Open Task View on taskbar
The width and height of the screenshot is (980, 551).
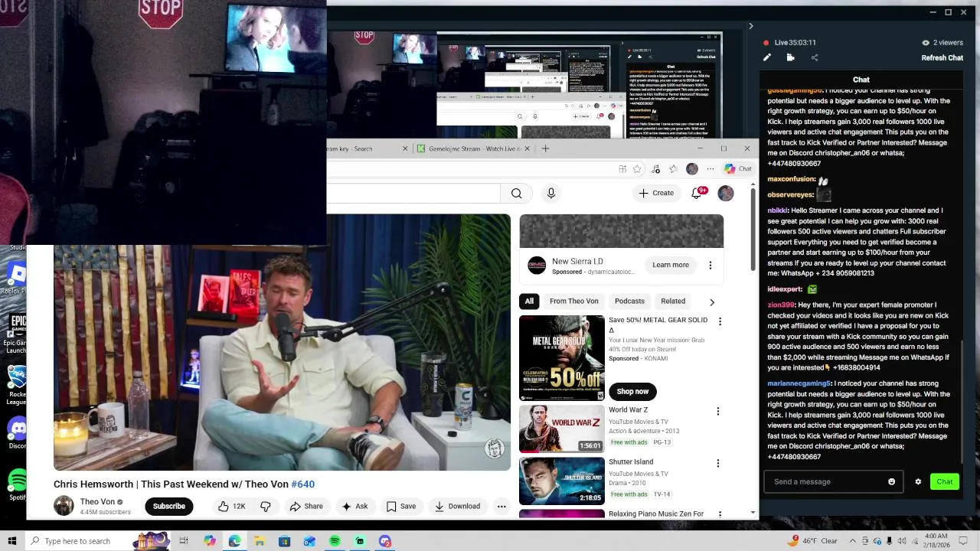[184, 541]
